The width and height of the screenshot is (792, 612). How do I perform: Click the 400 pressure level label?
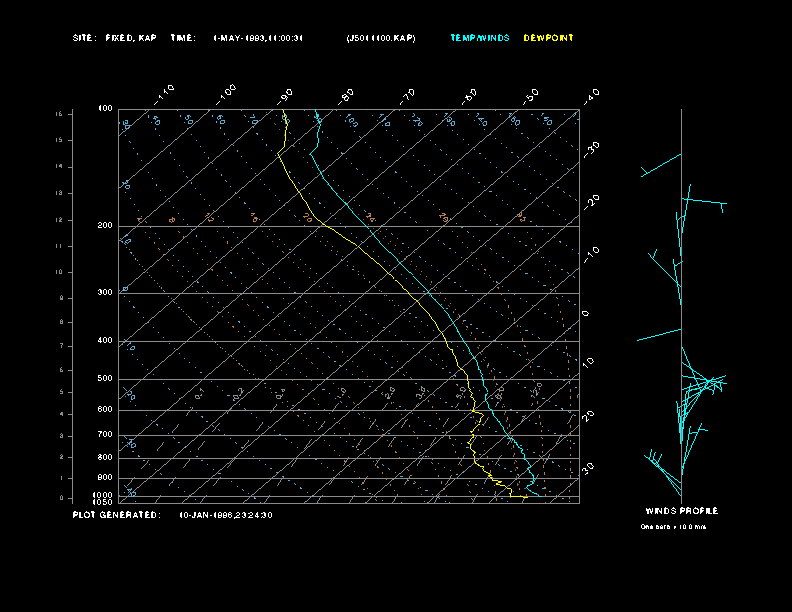[x=105, y=341]
